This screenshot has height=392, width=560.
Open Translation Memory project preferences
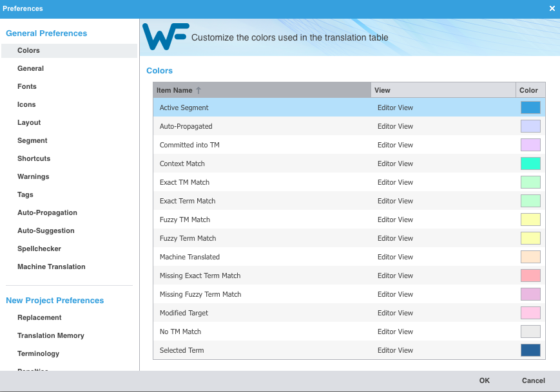pyautogui.click(x=51, y=335)
